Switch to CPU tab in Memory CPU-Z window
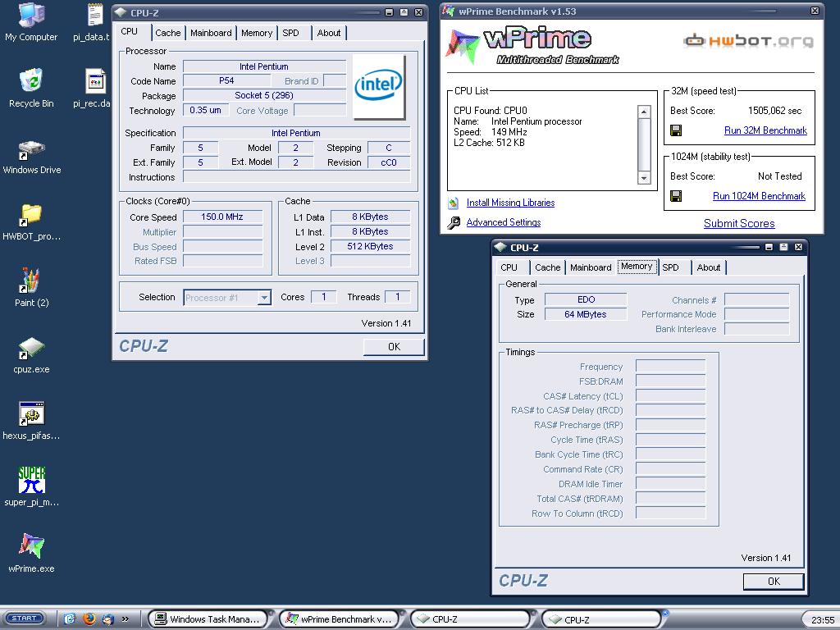This screenshot has height=630, width=840. click(509, 267)
